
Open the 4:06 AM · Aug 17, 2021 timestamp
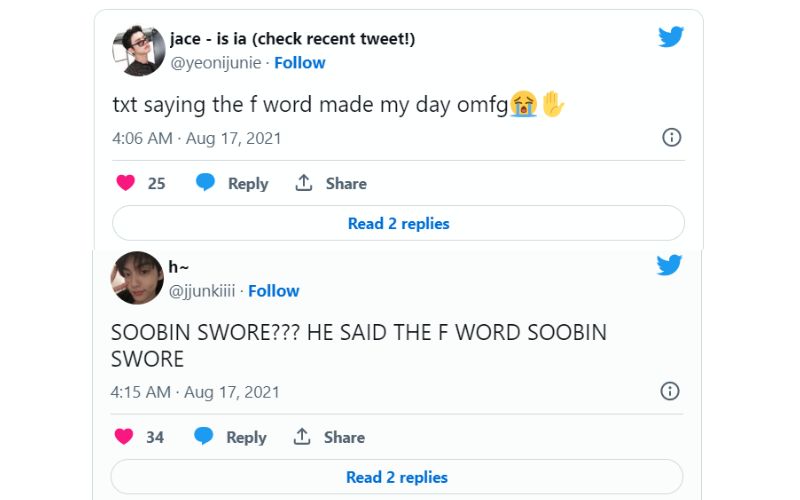197,138
